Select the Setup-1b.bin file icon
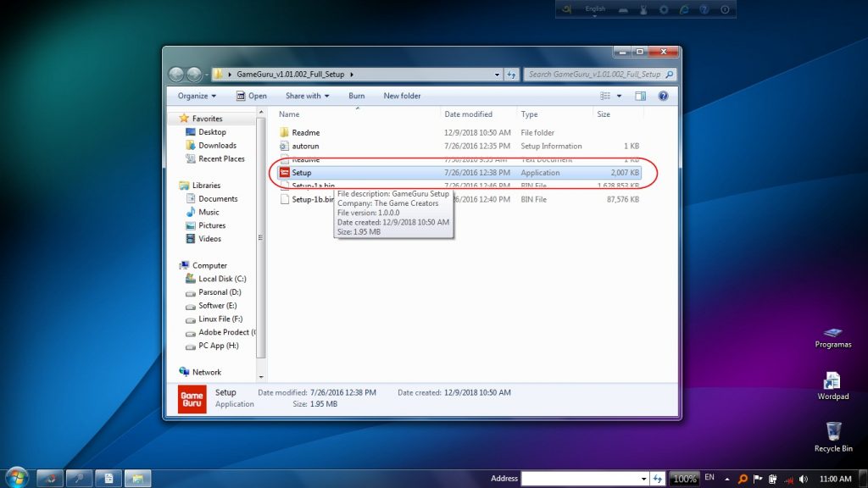 pyautogui.click(x=284, y=199)
